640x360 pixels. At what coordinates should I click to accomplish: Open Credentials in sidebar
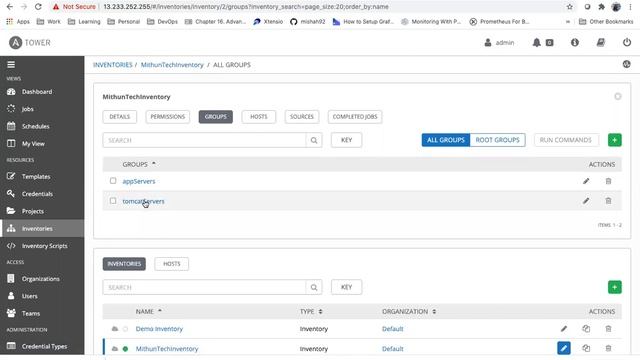click(37, 194)
